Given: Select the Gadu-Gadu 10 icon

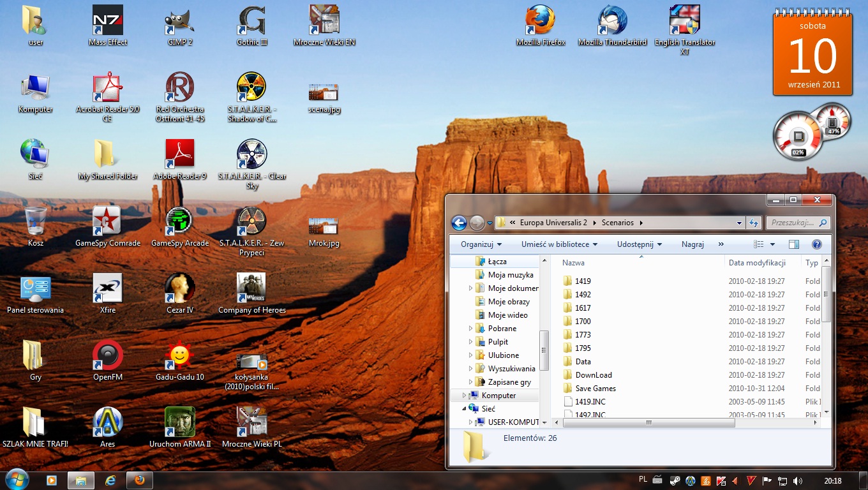Looking at the screenshot, I should 179,356.
